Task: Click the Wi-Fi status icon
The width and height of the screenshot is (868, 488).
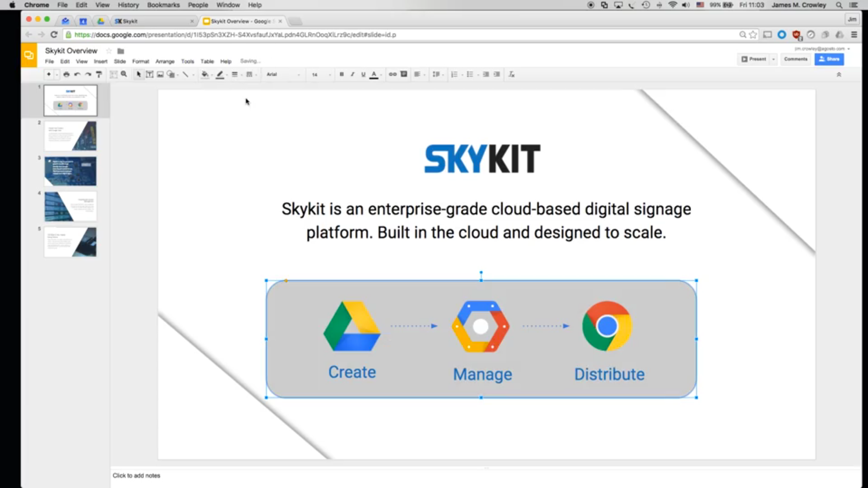Action: click(x=673, y=5)
